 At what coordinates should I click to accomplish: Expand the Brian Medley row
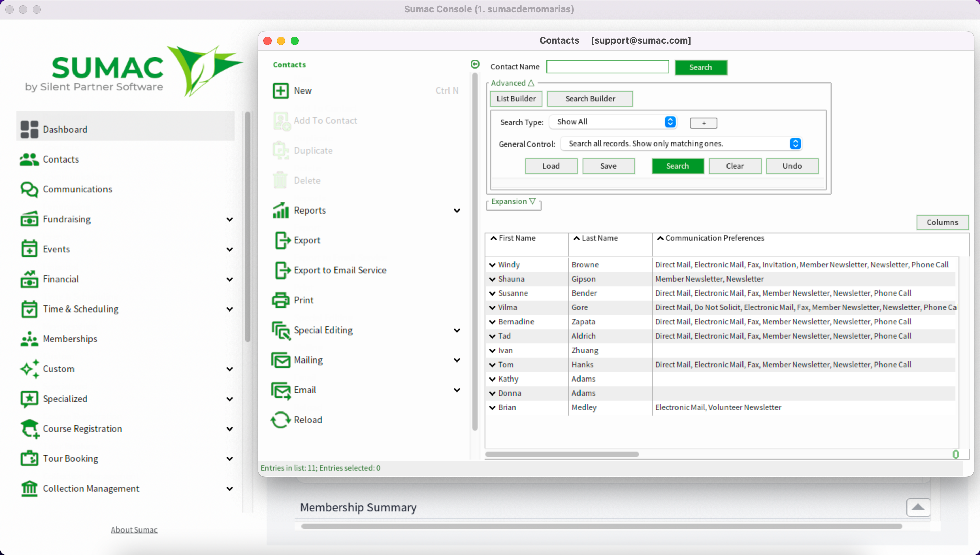pos(492,408)
